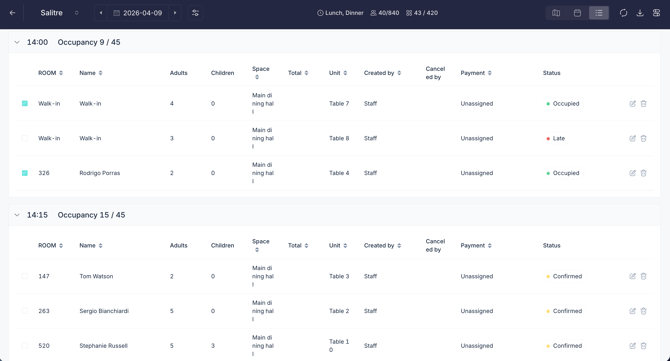Click Occupied status for Rodrigo Porras

[x=563, y=173]
